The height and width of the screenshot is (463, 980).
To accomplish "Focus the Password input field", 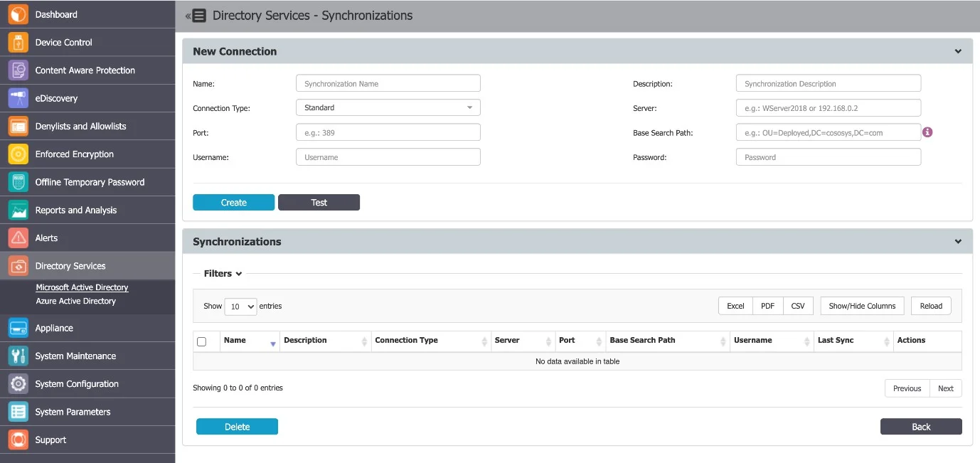I will pos(829,157).
